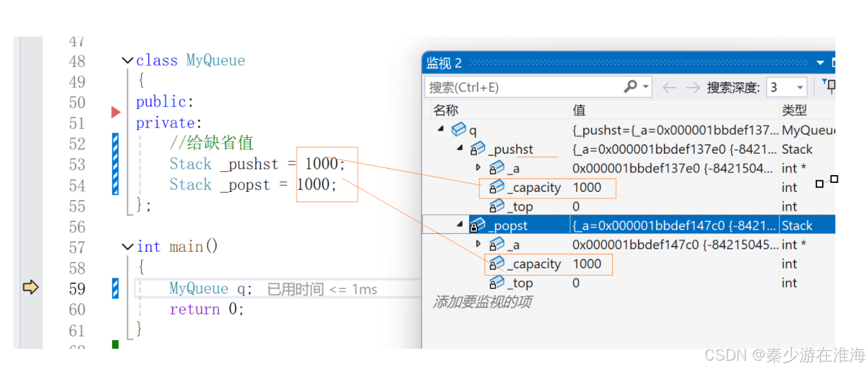
Task: Click line number 53 in the gutter
Action: click(77, 164)
